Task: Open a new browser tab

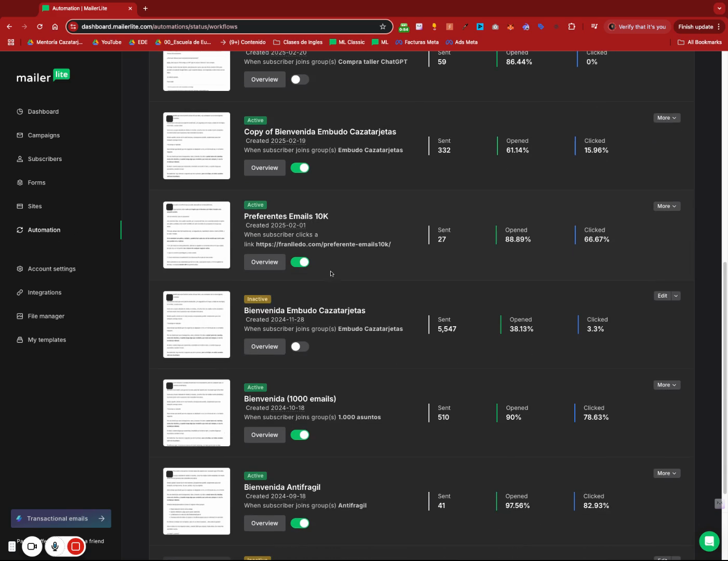Action: point(145,8)
